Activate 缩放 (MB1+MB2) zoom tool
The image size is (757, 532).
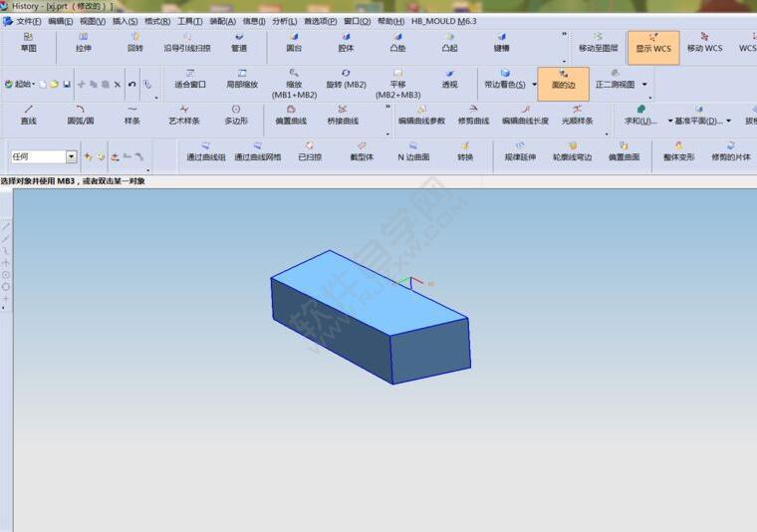coord(294,84)
